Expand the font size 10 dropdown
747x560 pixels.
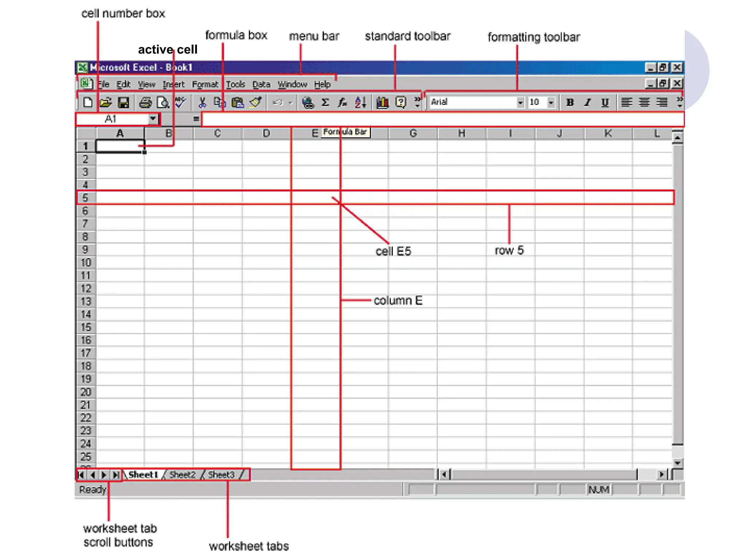tap(551, 103)
